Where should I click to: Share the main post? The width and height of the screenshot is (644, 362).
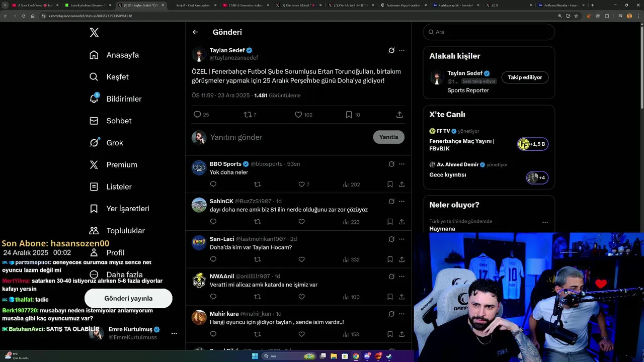click(399, 115)
